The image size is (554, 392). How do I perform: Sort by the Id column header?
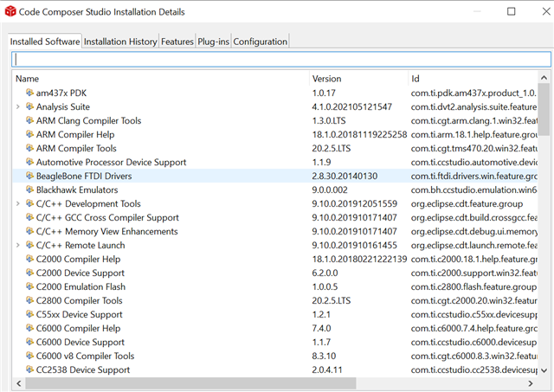point(473,79)
